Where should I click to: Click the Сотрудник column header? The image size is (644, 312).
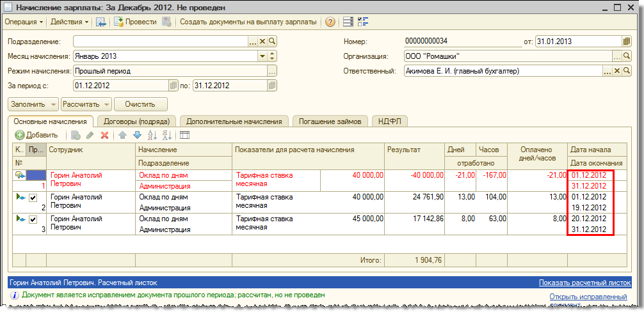point(91,156)
